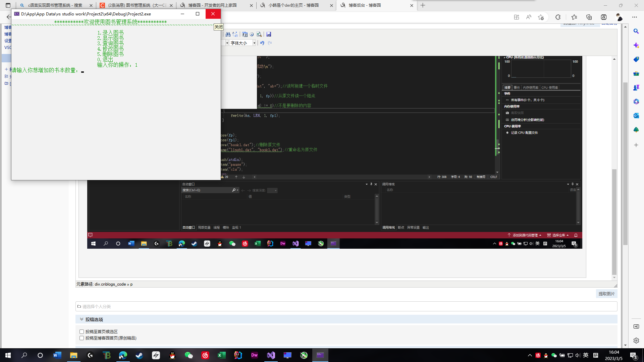644x362 pixels.
Task: Click the blue floppy disk save icon
Action: click(269, 34)
